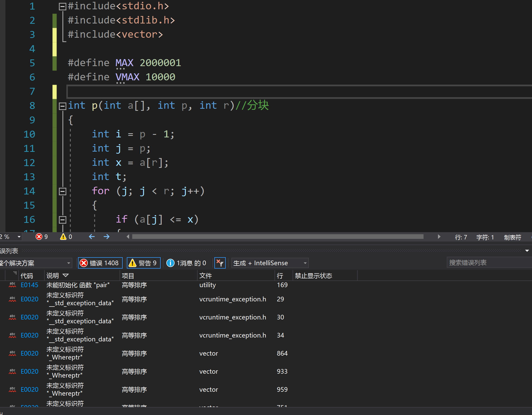Open the whole solution scope dropdown
532x415 pixels.
[36, 263]
